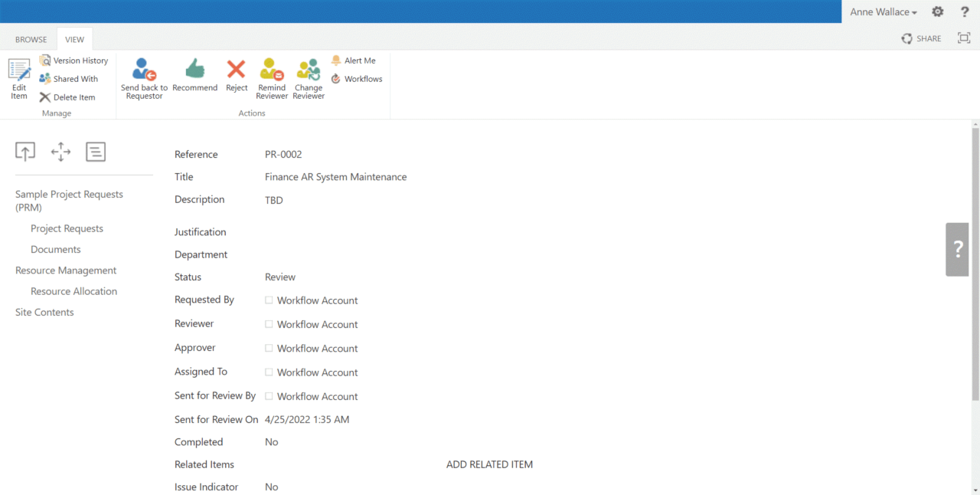View the Version History

point(74,60)
